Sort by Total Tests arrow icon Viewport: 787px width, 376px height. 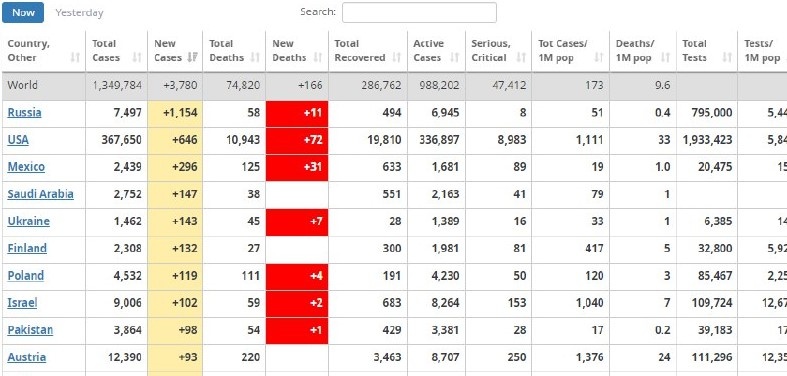coord(727,58)
